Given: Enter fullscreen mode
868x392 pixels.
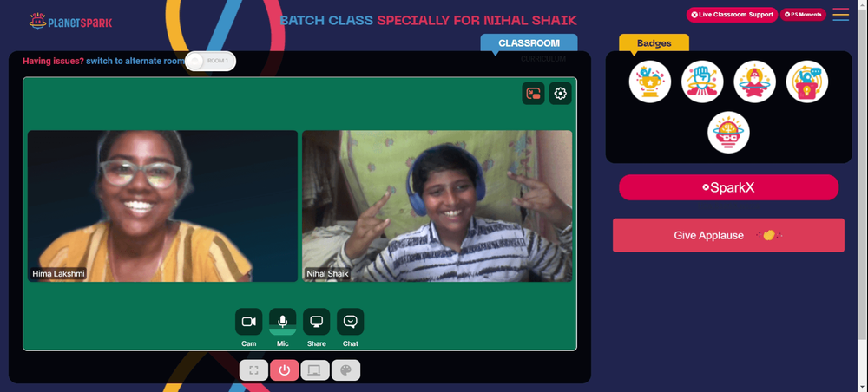Looking at the screenshot, I should click(x=253, y=370).
